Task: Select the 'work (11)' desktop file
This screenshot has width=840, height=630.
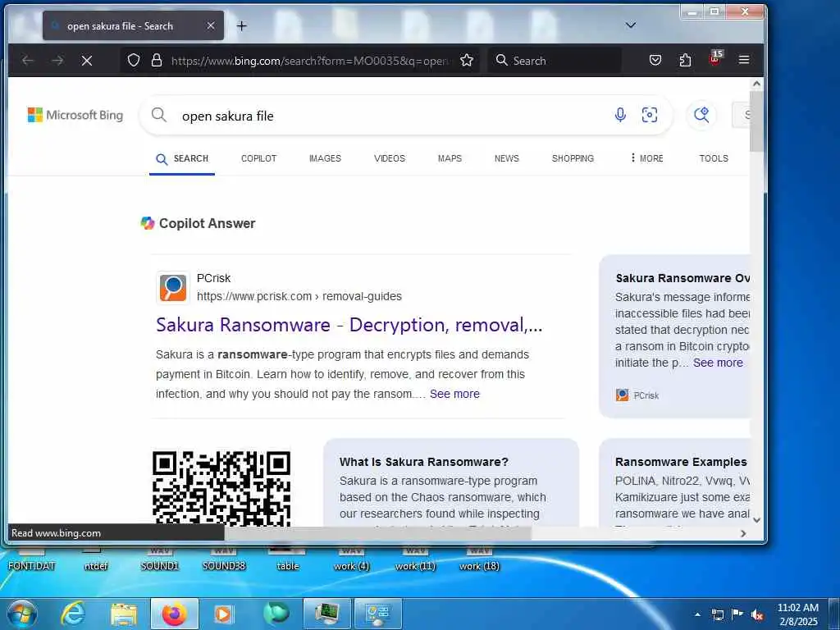Action: click(415, 559)
